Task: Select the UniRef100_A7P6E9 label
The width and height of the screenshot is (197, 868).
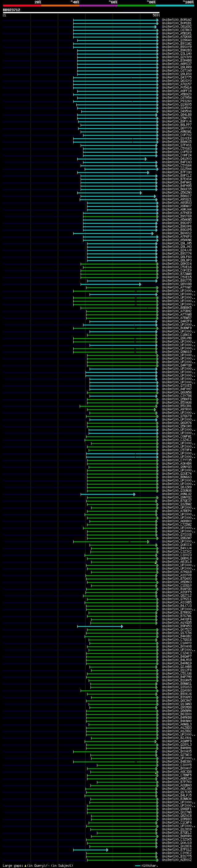Action: 177,213
